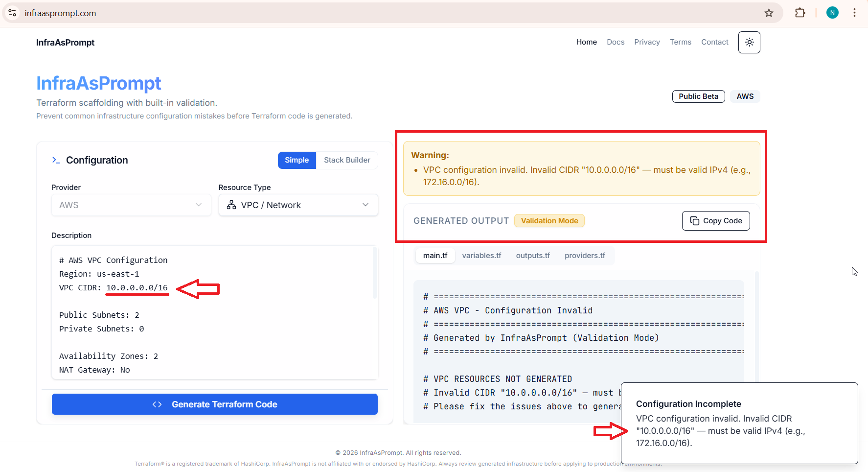
Task: Open the Resource Type VPC / Network dropdown
Action: point(298,205)
